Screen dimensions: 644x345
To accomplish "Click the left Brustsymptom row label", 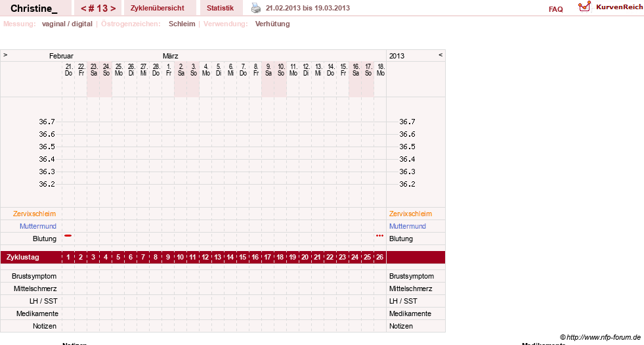I will coord(34,277).
